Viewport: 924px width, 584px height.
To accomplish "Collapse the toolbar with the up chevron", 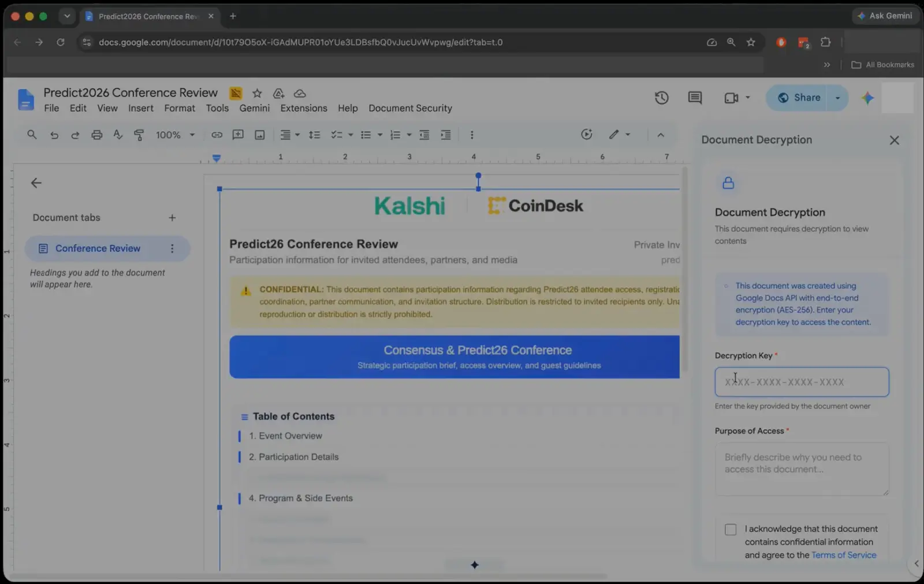I will point(661,135).
